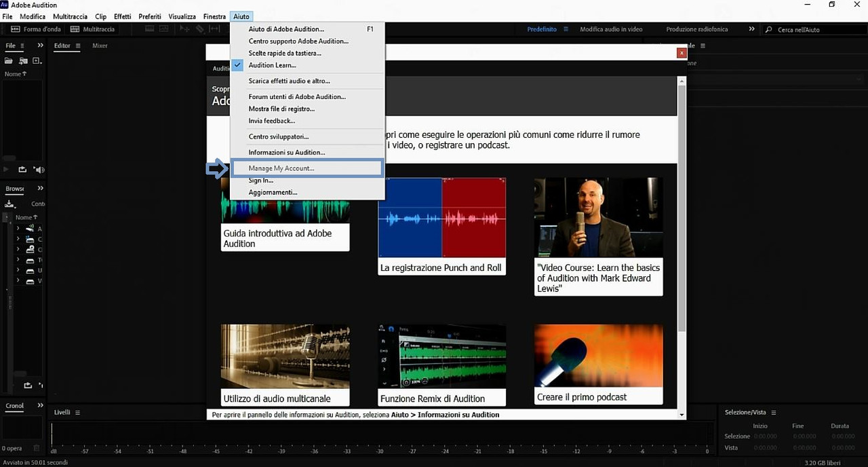
Task: Open Funzione Remix di Audition tutorial
Action: pos(441,365)
